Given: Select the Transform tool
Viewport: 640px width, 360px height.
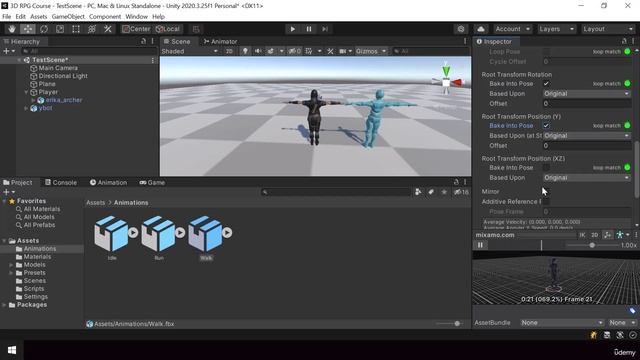Looking at the screenshot, I should coord(92,29).
